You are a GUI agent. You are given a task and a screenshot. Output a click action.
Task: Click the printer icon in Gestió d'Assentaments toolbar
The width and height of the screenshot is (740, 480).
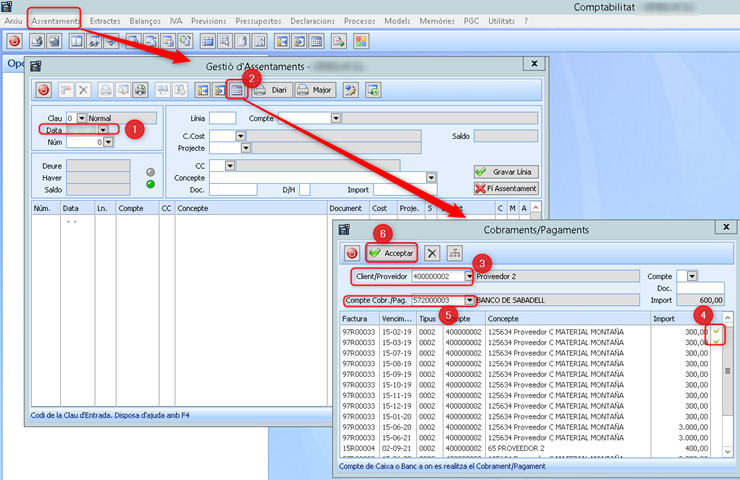click(106, 90)
